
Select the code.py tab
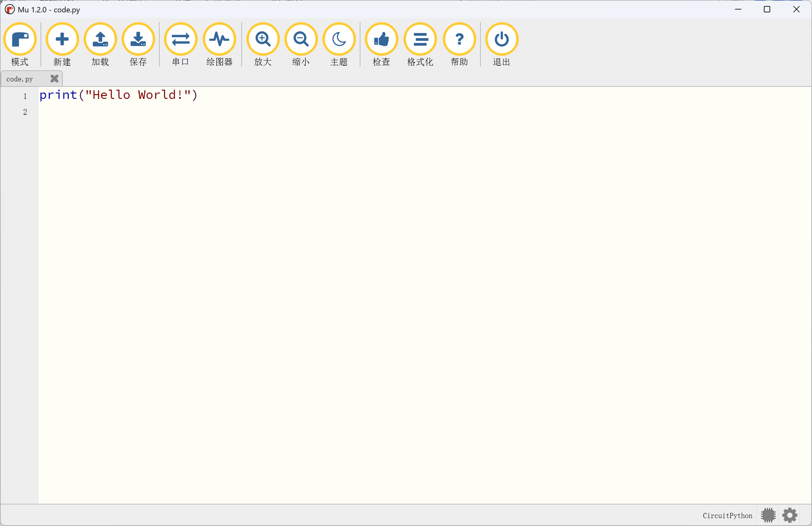click(x=20, y=79)
